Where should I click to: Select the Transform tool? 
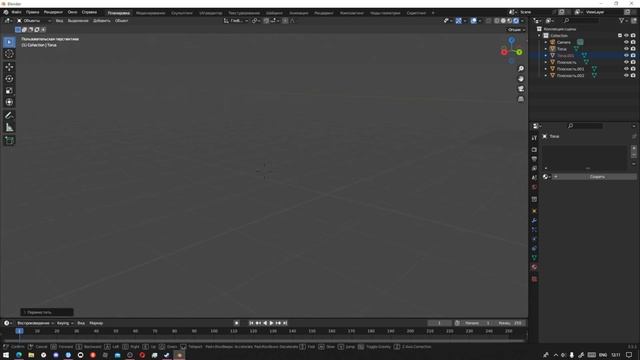click(x=9, y=102)
